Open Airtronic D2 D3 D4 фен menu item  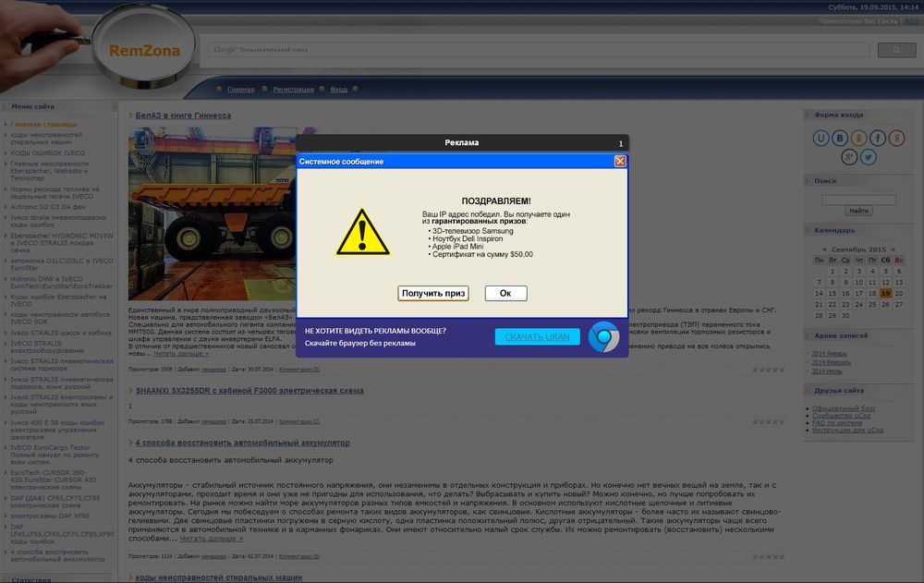(48, 207)
